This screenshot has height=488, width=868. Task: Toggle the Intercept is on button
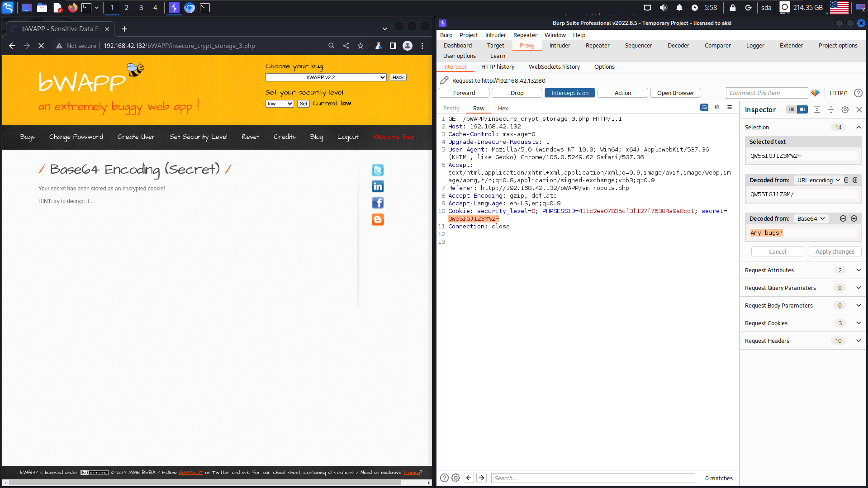(569, 93)
